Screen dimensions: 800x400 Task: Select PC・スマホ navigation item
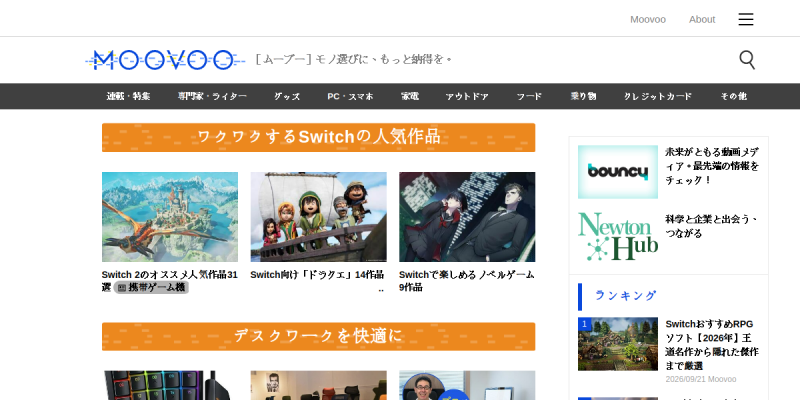coord(350,96)
